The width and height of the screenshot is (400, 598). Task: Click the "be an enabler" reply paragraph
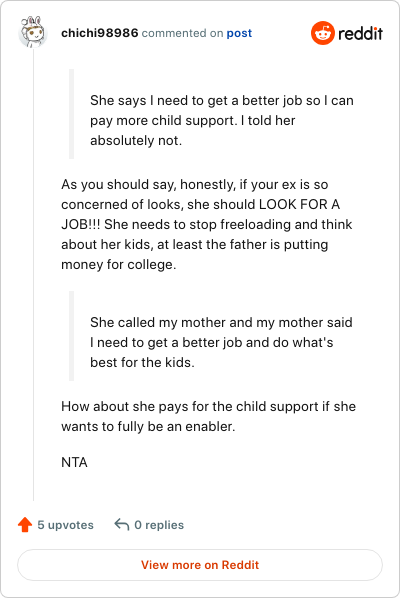click(x=208, y=416)
